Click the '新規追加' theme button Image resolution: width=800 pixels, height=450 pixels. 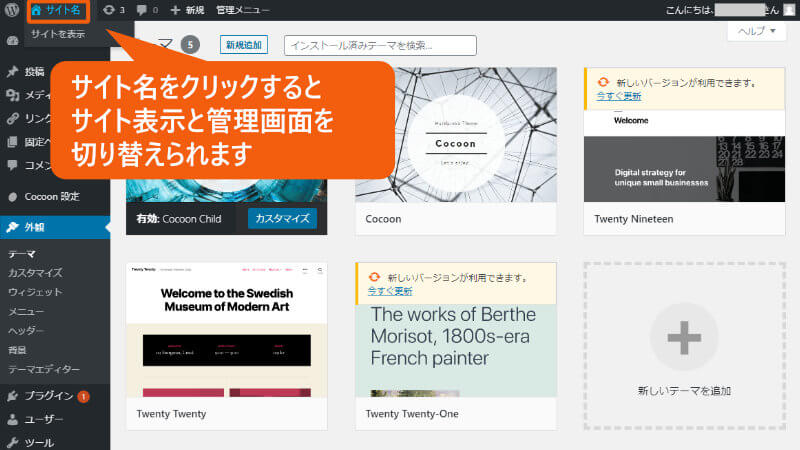point(244,45)
